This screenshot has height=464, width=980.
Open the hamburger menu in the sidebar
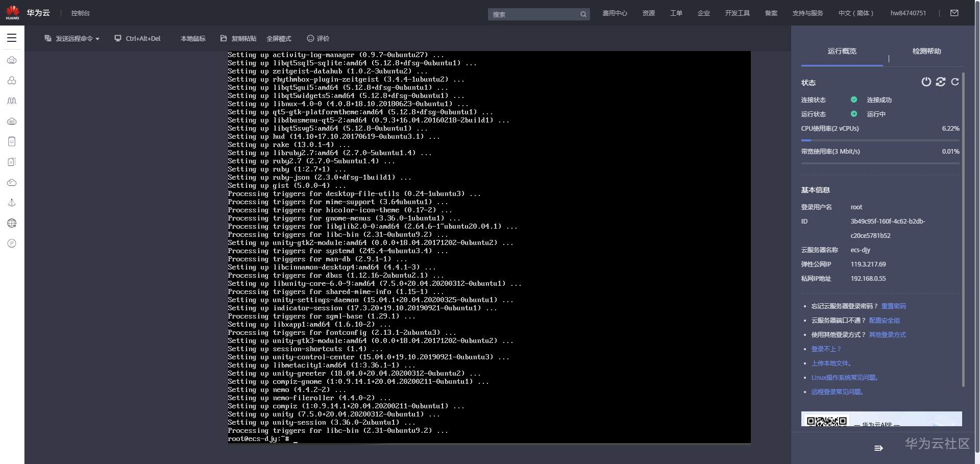12,38
